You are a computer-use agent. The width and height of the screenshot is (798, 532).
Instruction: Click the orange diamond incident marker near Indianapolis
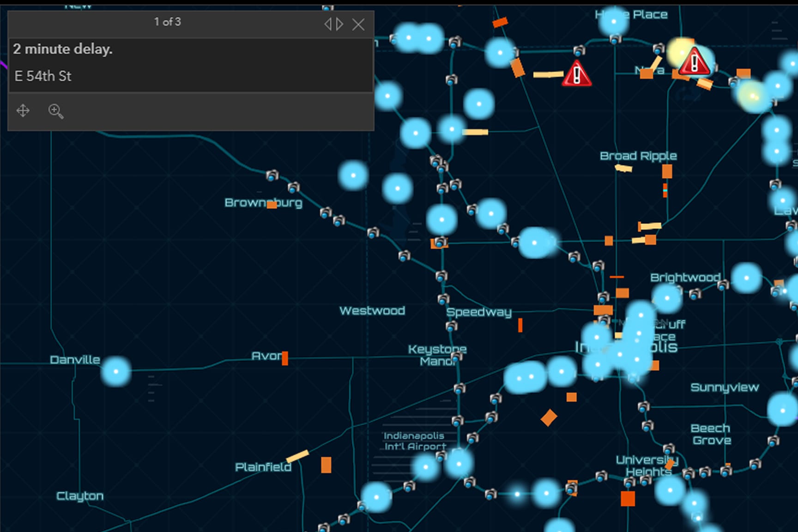click(x=548, y=417)
